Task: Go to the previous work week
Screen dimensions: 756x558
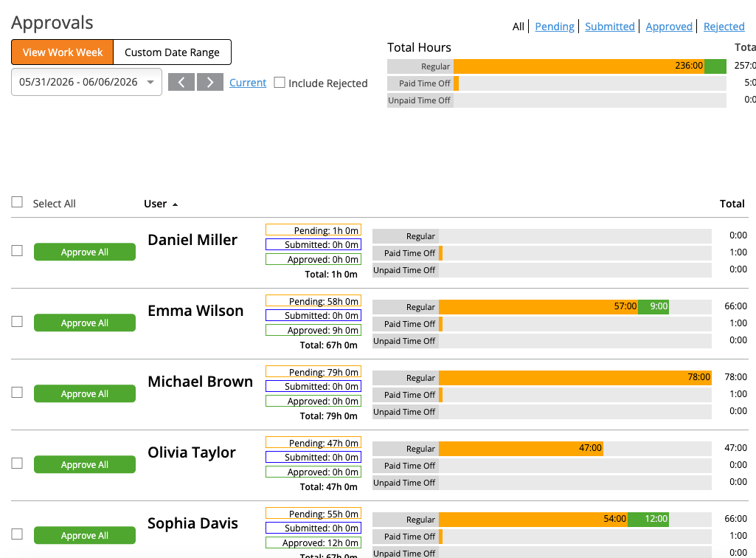Action: pos(181,82)
